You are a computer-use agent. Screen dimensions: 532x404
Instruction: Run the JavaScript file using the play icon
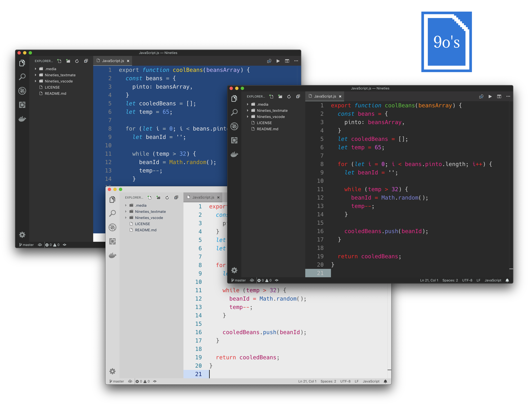coord(490,96)
